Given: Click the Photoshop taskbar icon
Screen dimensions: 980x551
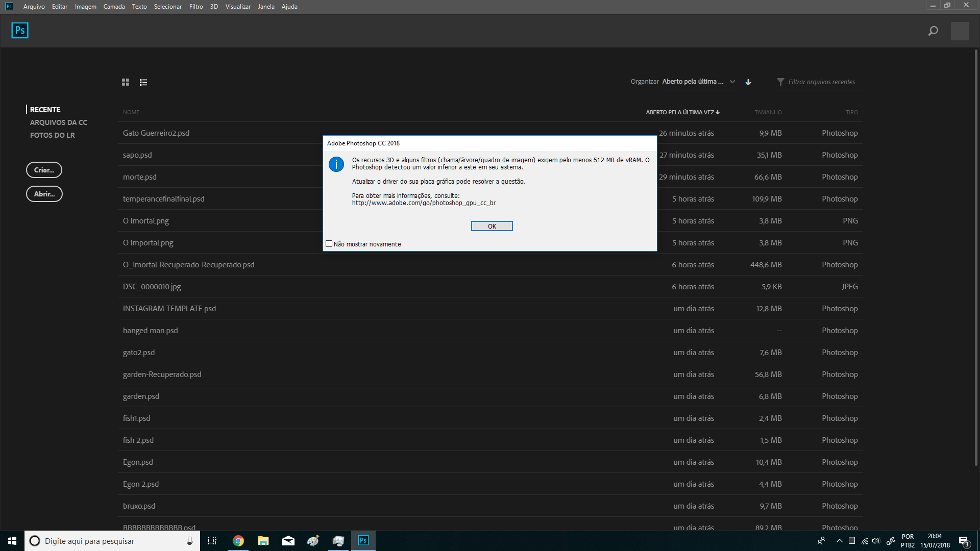Looking at the screenshot, I should click(363, 541).
